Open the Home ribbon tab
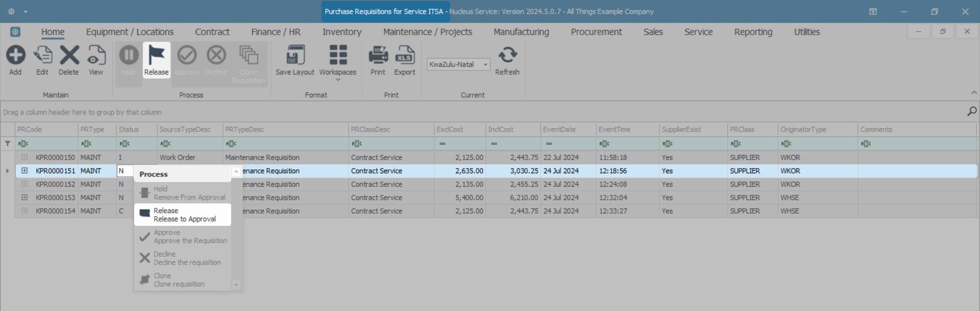This screenshot has width=980, height=311. click(53, 32)
